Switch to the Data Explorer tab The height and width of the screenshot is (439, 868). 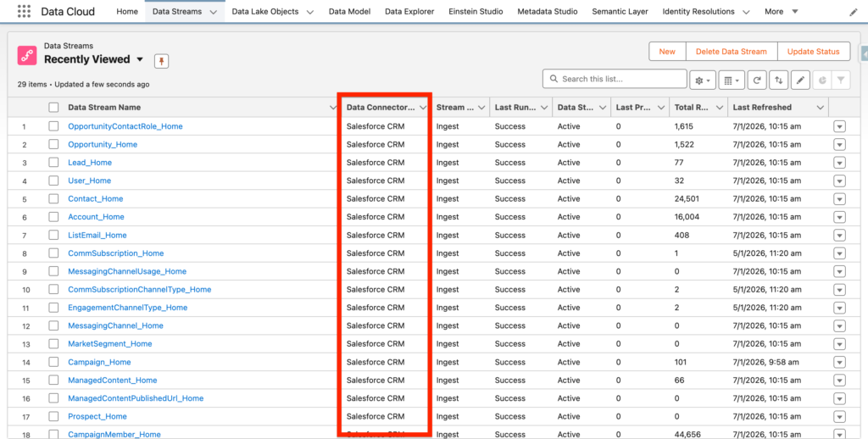[x=409, y=12]
